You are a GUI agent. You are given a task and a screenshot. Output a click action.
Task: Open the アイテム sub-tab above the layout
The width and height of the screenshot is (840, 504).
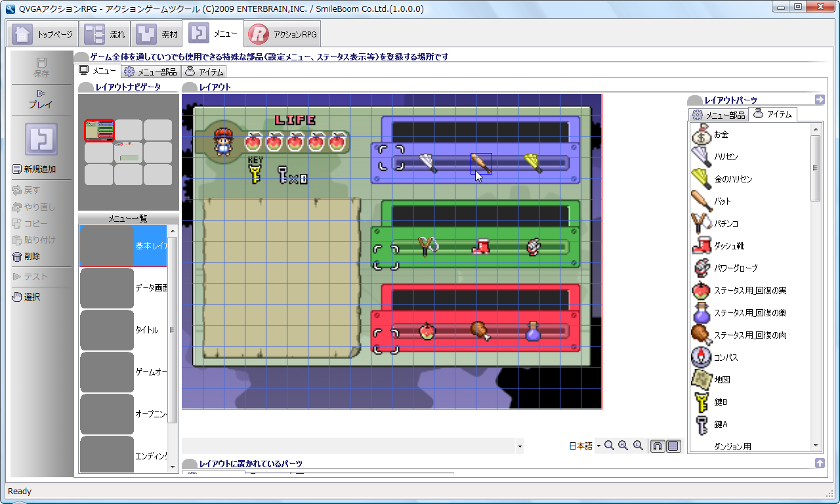point(204,72)
